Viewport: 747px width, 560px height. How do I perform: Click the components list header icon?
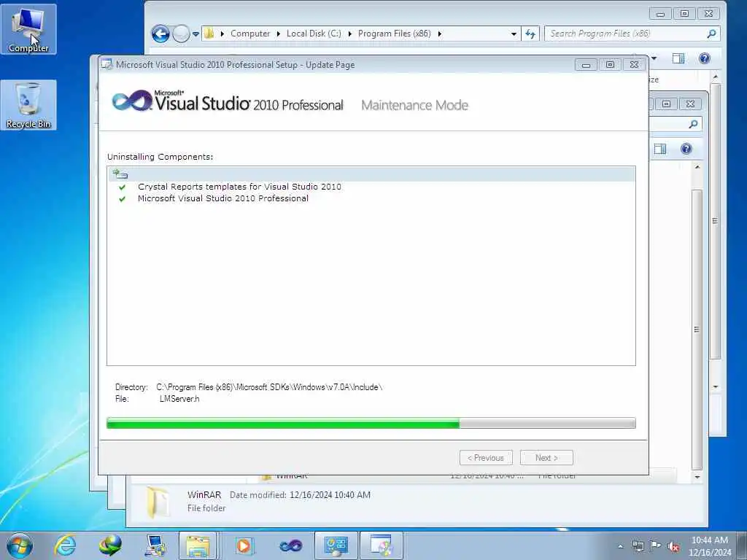click(120, 174)
